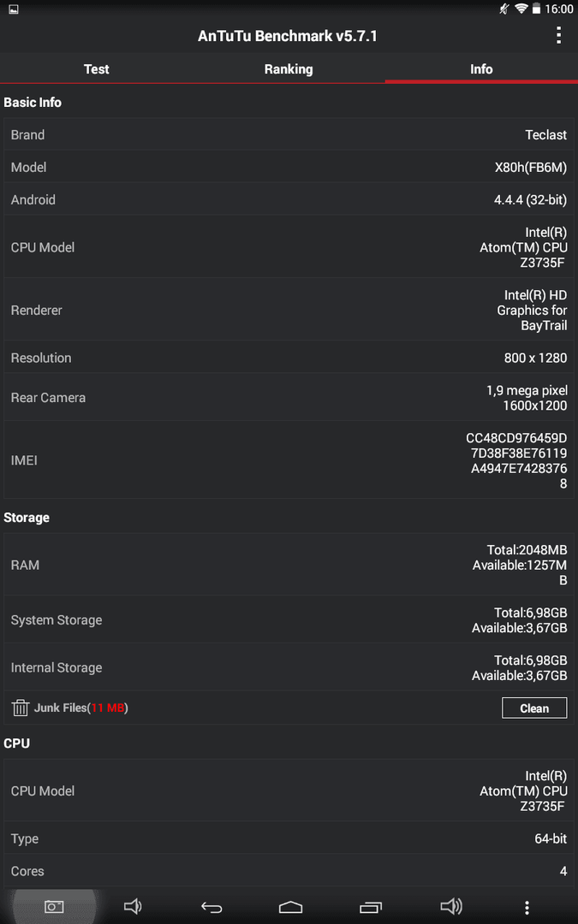Image resolution: width=578 pixels, height=924 pixels.
Task: Open the navigation bar three-dot menu
Action: pyautogui.click(x=527, y=908)
